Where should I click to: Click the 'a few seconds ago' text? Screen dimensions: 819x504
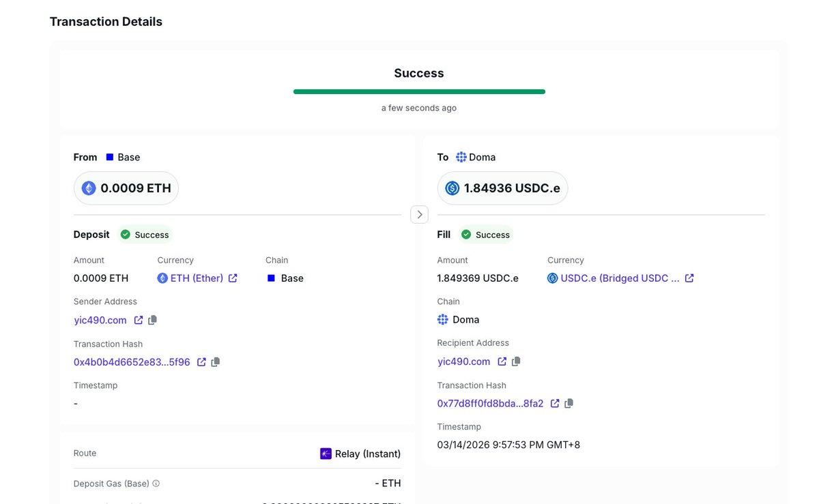(419, 108)
